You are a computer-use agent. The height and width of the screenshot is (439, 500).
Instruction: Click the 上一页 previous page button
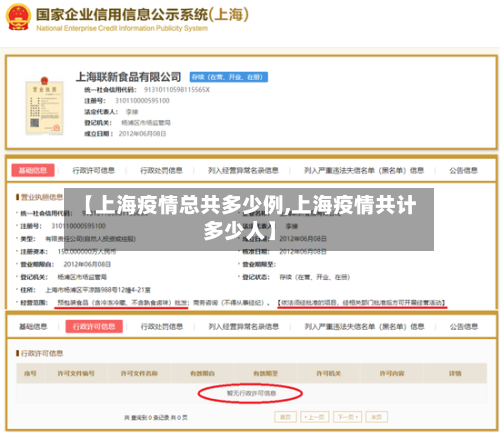pos(315,417)
